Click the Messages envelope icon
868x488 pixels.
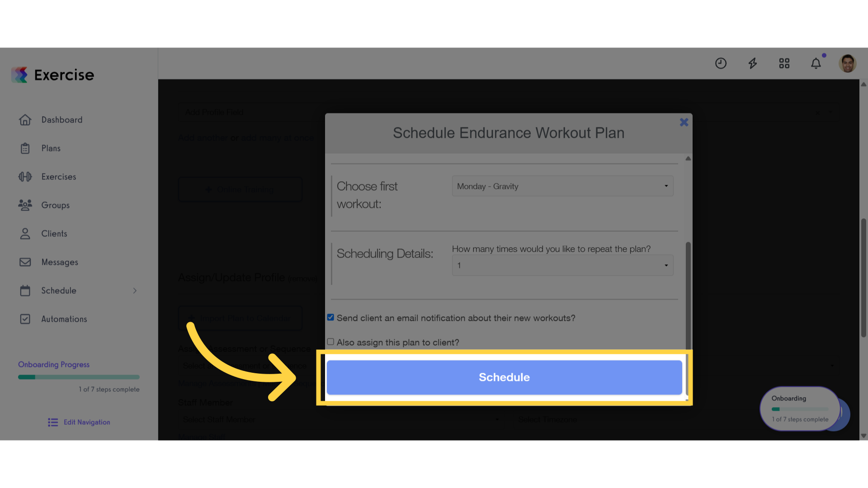click(x=25, y=262)
